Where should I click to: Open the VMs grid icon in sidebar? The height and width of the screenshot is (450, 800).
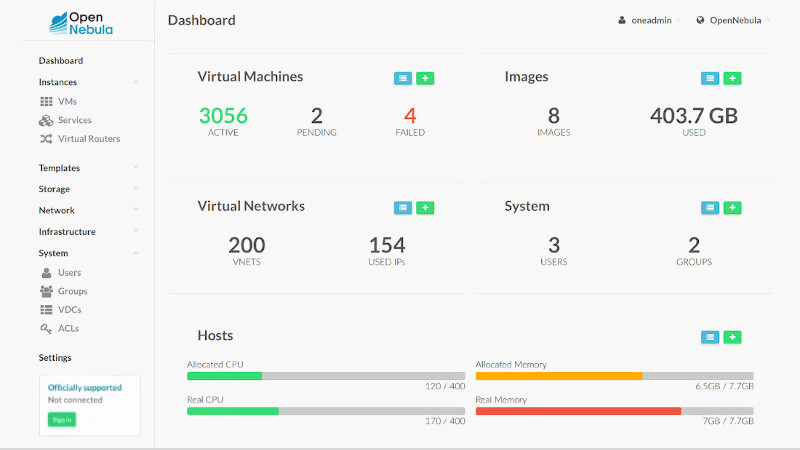coord(46,102)
